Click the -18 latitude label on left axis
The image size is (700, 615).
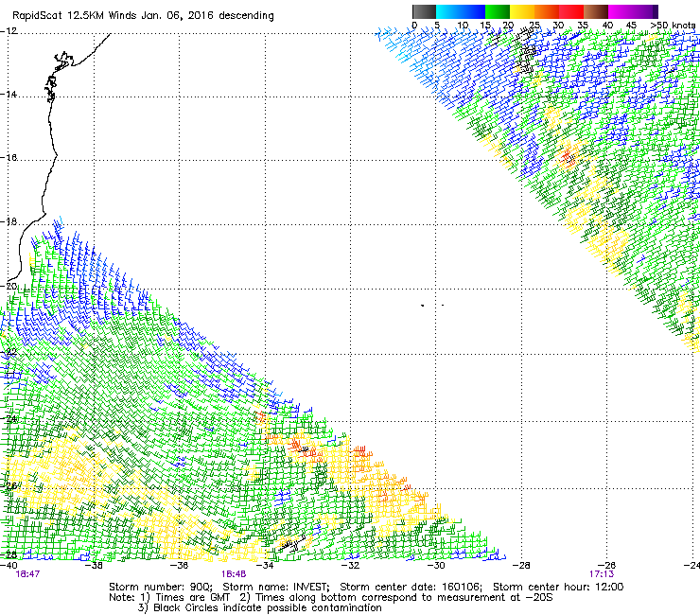pos(9,222)
